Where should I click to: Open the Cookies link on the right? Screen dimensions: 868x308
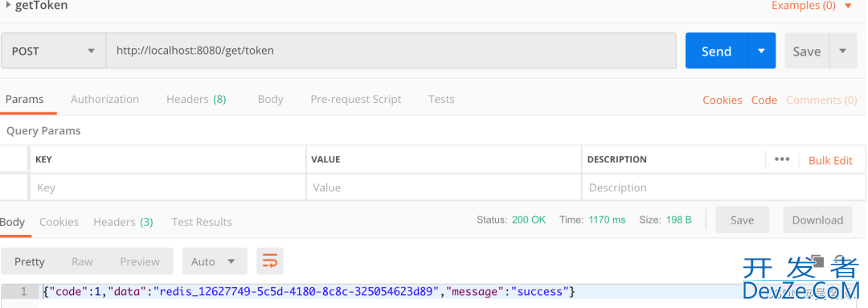click(722, 101)
